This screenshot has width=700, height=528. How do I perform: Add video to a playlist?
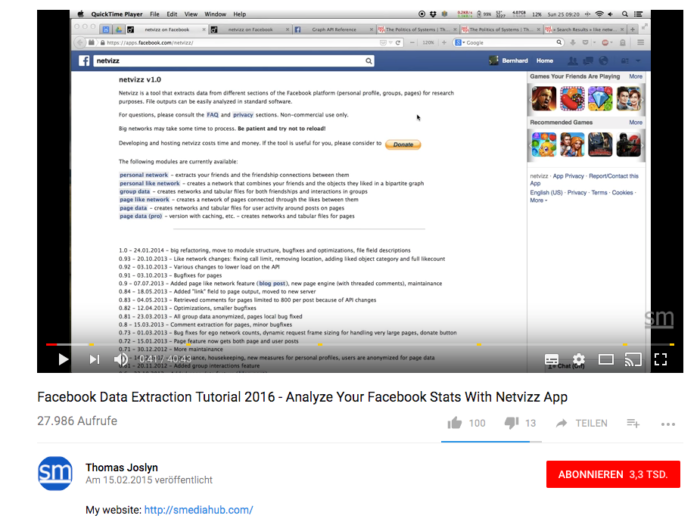(633, 423)
